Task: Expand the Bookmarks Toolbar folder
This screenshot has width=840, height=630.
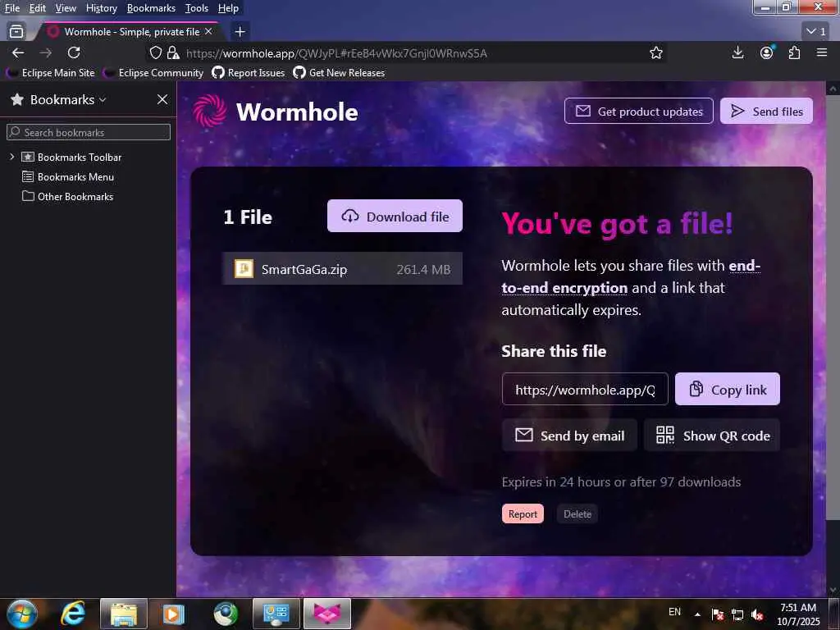Action: (x=11, y=157)
